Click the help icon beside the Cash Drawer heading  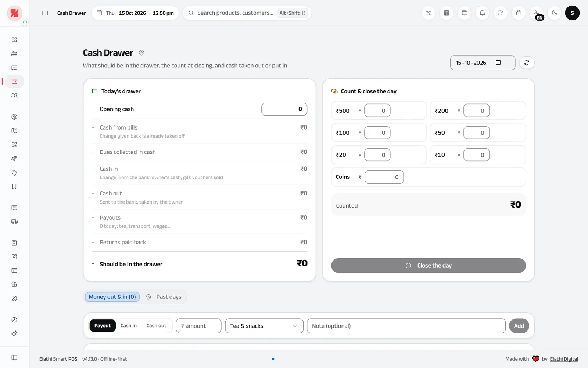pos(141,53)
